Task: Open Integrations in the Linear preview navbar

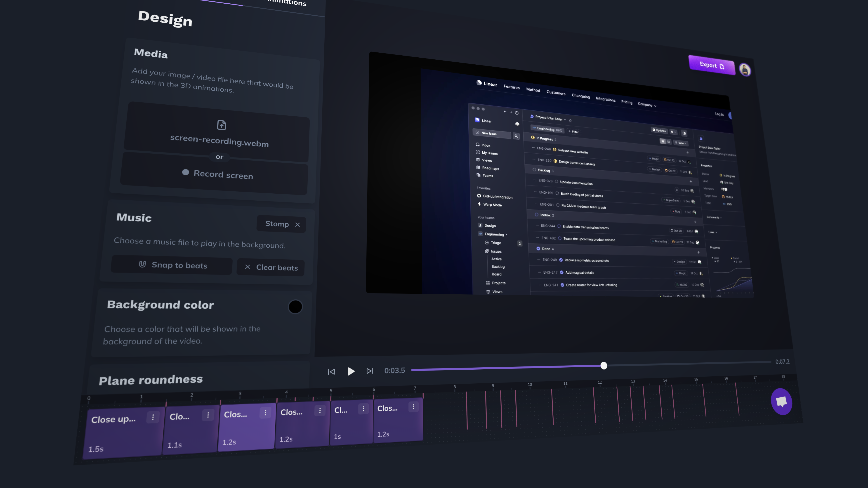Action: [606, 99]
